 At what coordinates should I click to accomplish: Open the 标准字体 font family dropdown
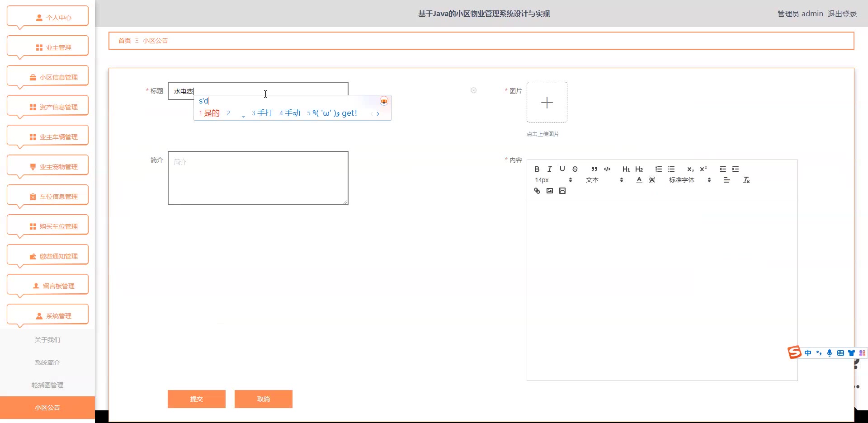coord(690,180)
